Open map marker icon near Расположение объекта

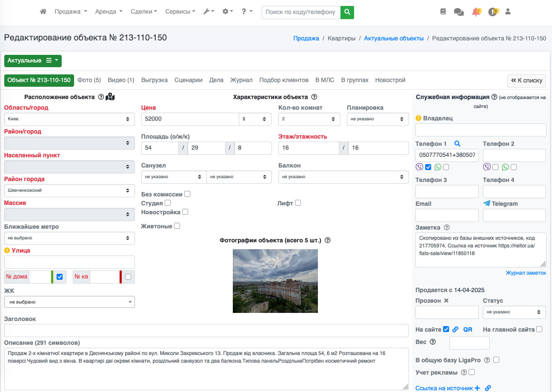click(110, 97)
